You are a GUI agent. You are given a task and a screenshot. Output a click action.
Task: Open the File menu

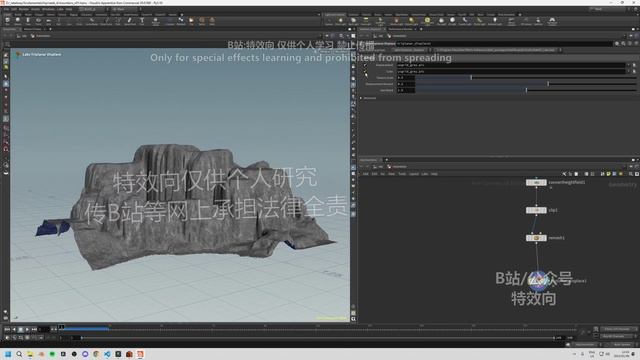[6, 9]
